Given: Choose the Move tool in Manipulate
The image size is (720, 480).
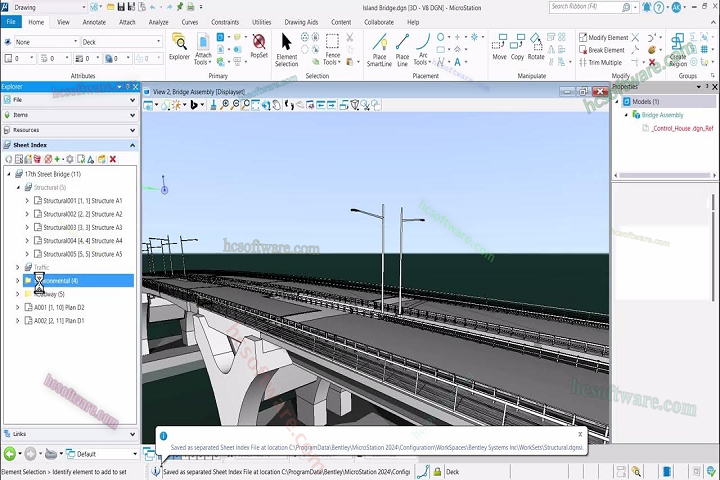Looking at the screenshot, I should [499, 47].
